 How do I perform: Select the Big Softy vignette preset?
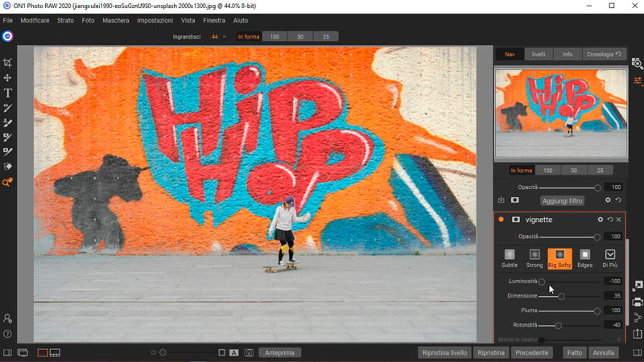[x=559, y=258]
